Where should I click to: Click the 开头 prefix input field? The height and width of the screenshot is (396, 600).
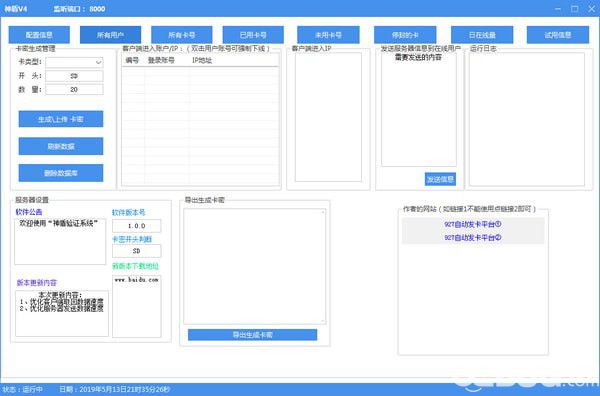(74, 76)
